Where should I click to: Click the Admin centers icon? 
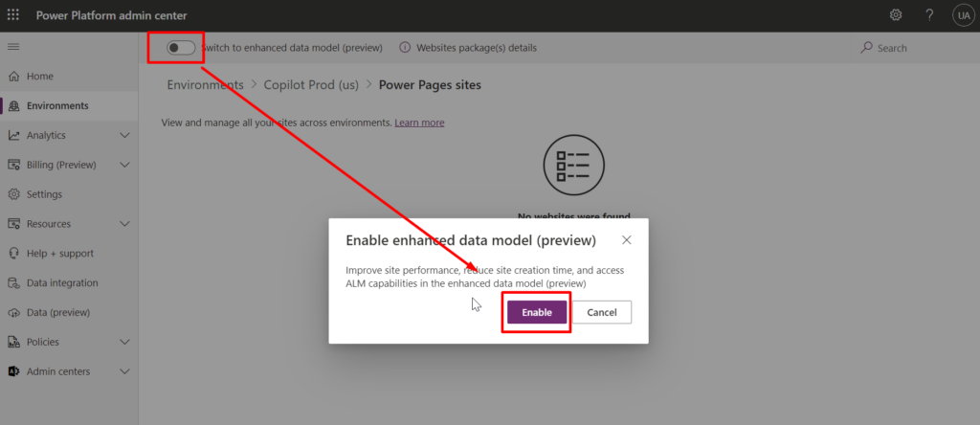(13, 371)
